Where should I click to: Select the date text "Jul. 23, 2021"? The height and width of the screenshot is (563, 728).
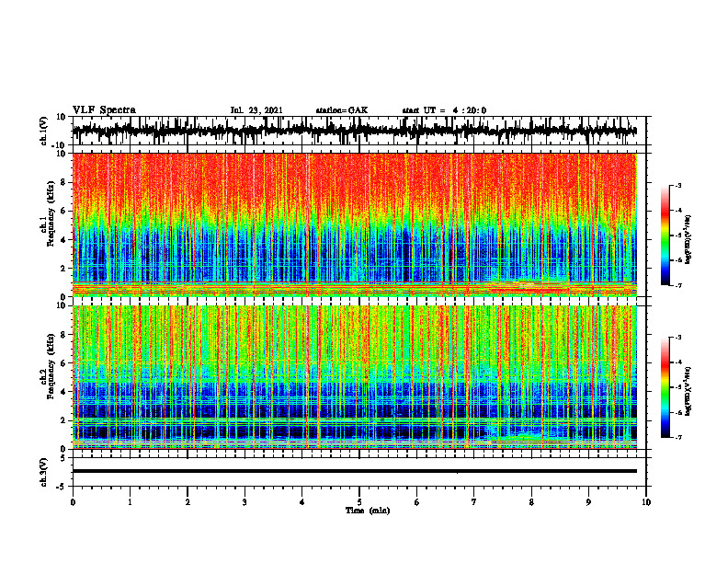pyautogui.click(x=256, y=110)
